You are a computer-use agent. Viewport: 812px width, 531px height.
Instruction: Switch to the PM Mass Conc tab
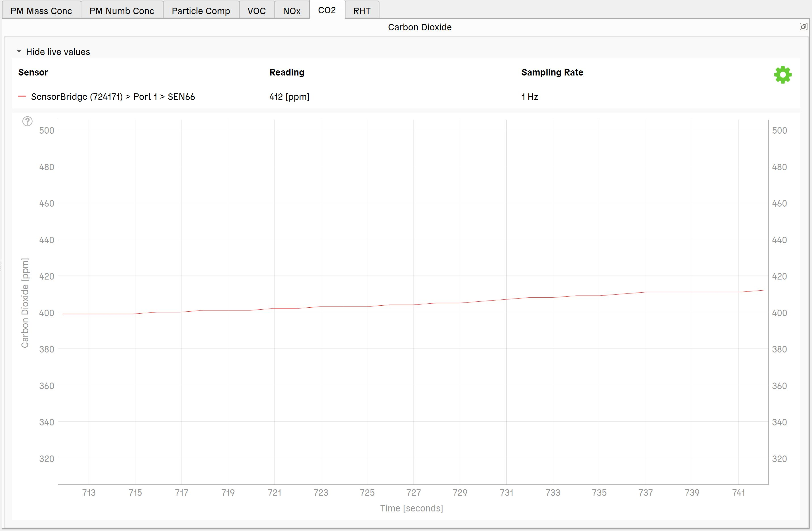[x=41, y=11]
